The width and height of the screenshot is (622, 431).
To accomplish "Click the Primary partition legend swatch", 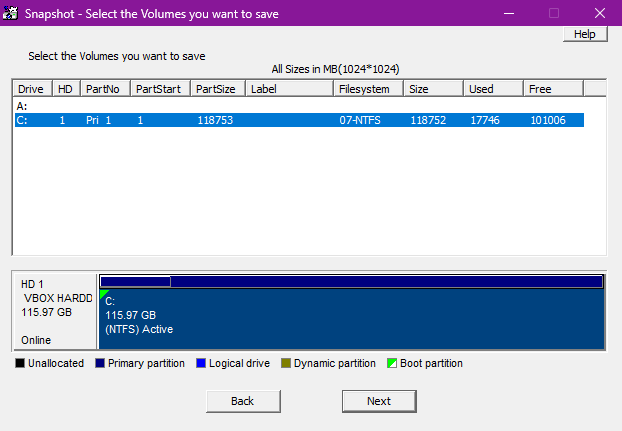I will pyautogui.click(x=100, y=363).
